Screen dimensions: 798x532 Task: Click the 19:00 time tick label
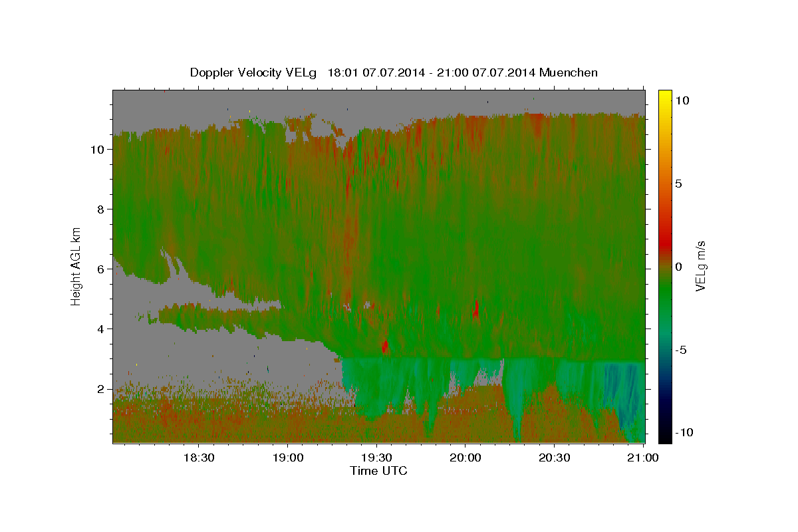pos(287,458)
